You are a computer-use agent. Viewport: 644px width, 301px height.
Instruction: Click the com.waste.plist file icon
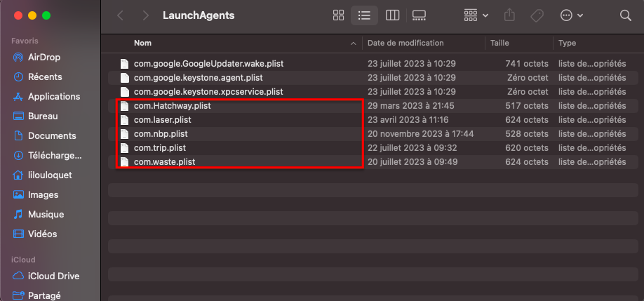[x=125, y=162]
